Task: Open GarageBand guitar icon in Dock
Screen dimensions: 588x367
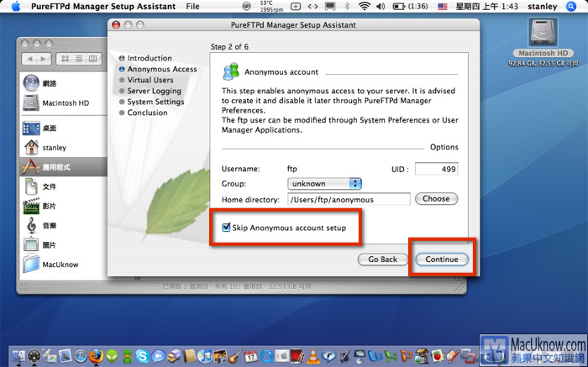Action: 235,356
